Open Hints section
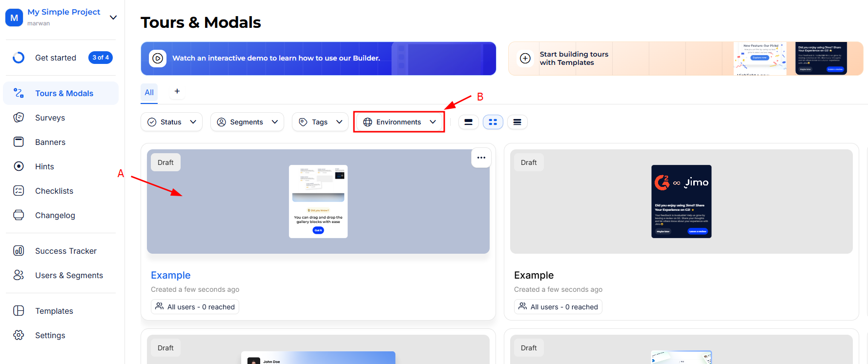The width and height of the screenshot is (868, 364). click(x=44, y=166)
